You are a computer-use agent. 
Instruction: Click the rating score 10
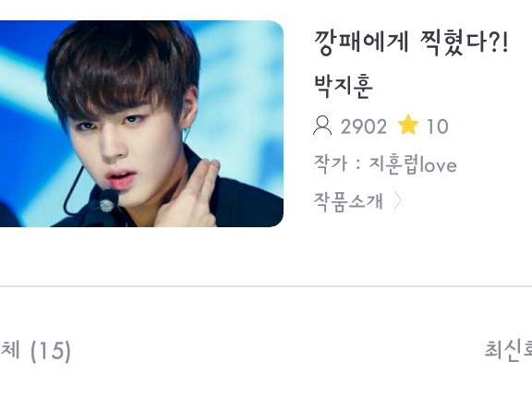pos(438,127)
